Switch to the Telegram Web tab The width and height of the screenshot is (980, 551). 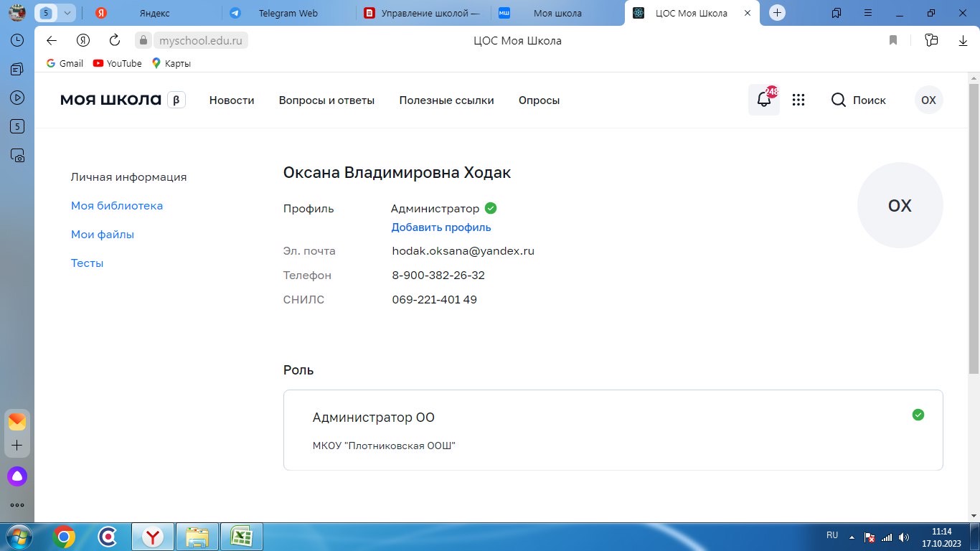[x=288, y=13]
